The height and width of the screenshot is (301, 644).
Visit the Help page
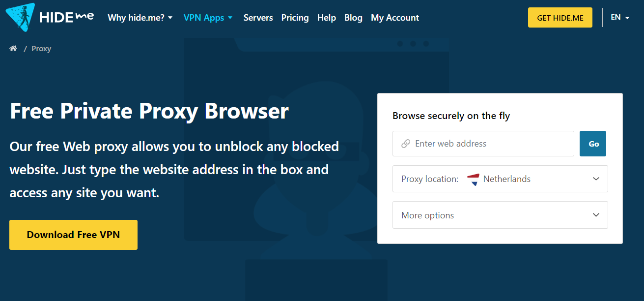click(327, 18)
